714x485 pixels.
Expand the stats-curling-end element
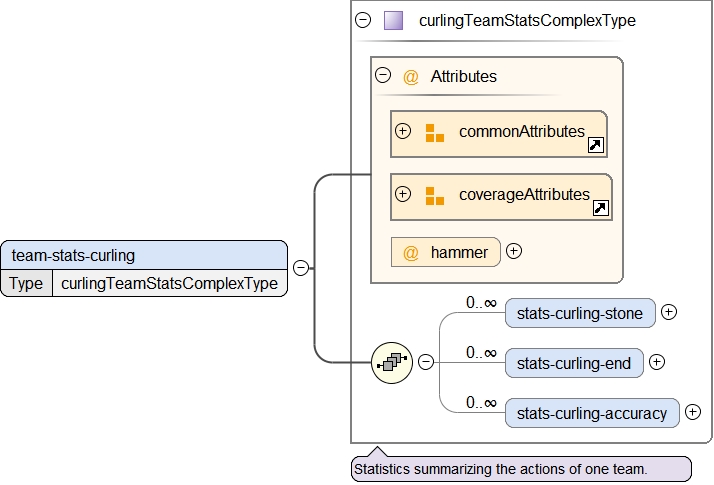click(657, 362)
